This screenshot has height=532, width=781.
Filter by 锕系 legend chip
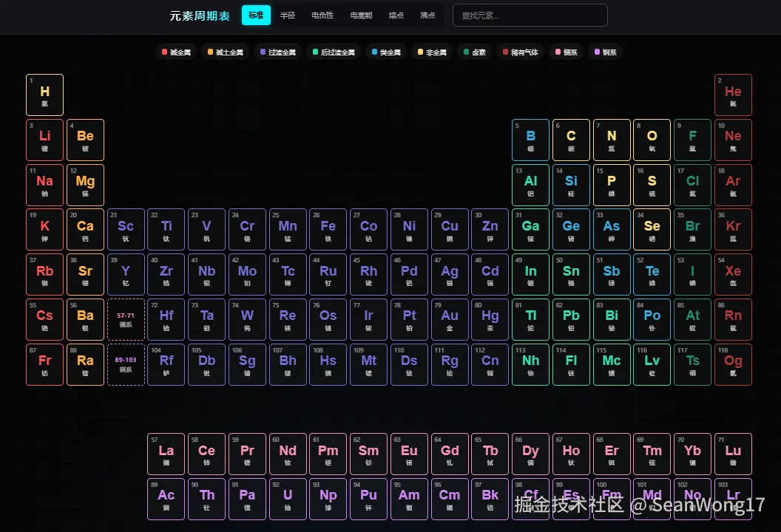tap(606, 52)
